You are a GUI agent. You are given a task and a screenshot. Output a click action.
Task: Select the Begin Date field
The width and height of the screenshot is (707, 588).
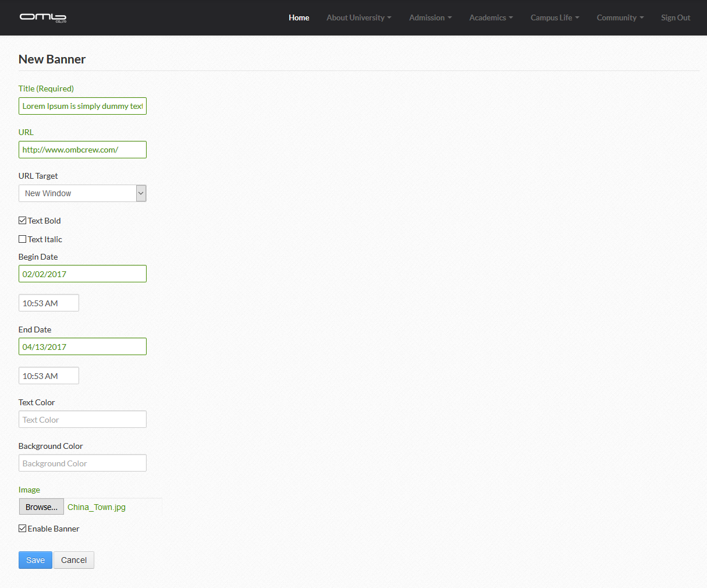tap(82, 274)
